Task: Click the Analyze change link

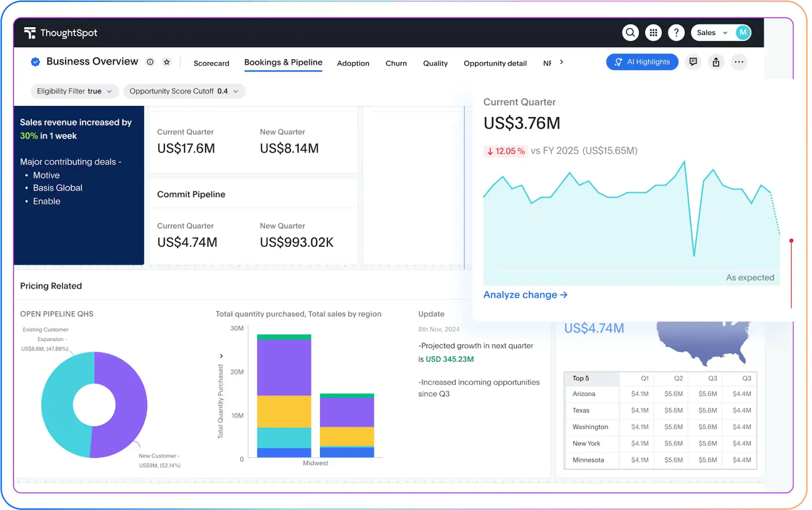Action: [525, 295]
